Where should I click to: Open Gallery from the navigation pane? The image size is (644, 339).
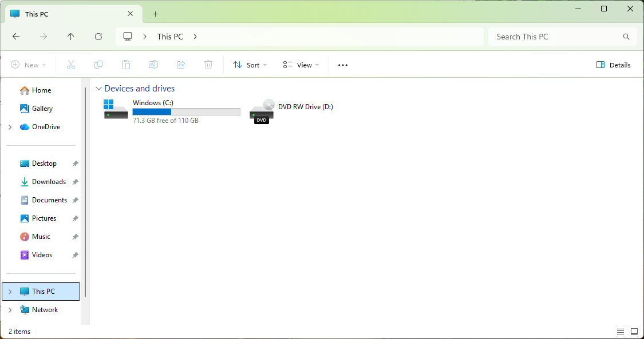pos(42,109)
